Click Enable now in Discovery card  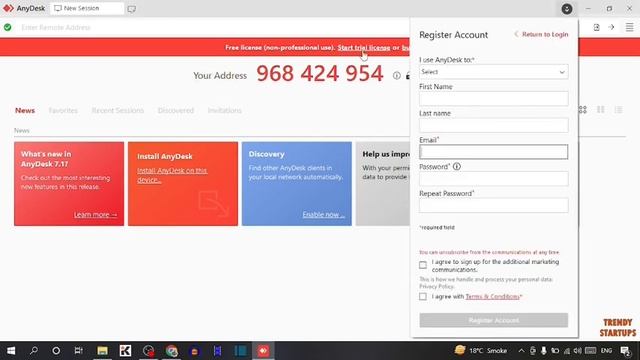[323, 215]
